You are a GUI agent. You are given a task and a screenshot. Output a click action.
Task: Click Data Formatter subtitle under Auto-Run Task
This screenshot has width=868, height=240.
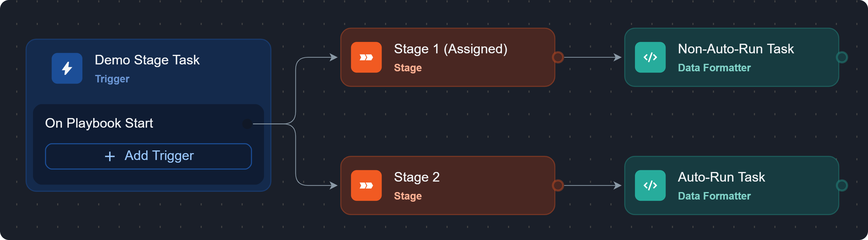pos(714,196)
